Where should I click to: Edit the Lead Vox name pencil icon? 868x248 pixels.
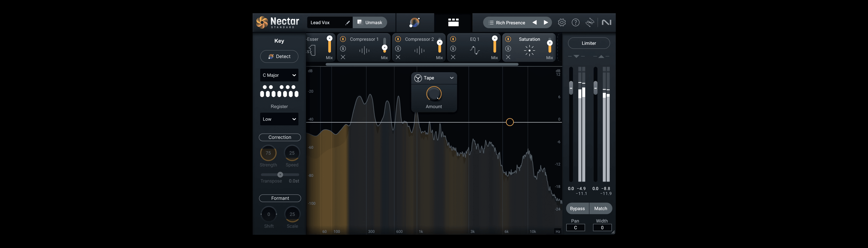tap(347, 23)
